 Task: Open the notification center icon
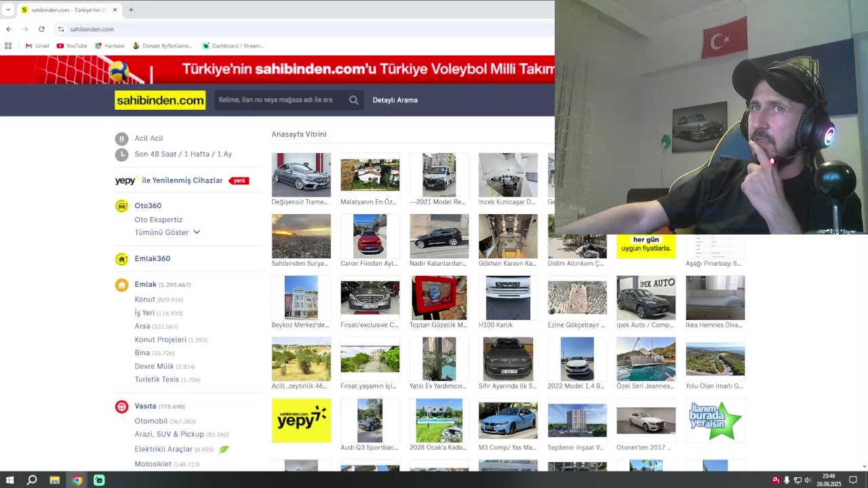853,481
